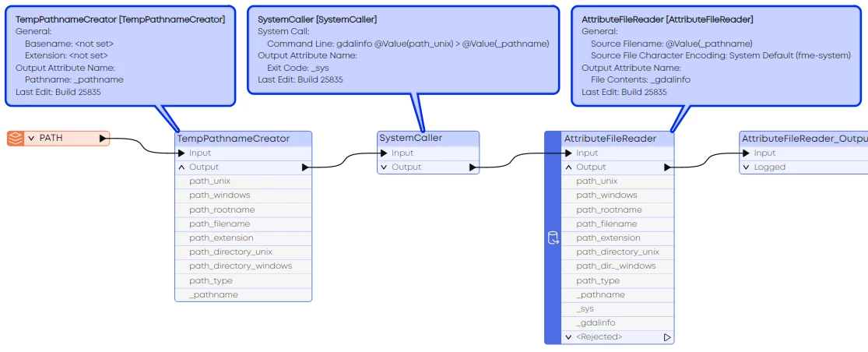The width and height of the screenshot is (868, 352).
Task: Expand SystemCaller Output attribute list
Action: [x=385, y=167]
